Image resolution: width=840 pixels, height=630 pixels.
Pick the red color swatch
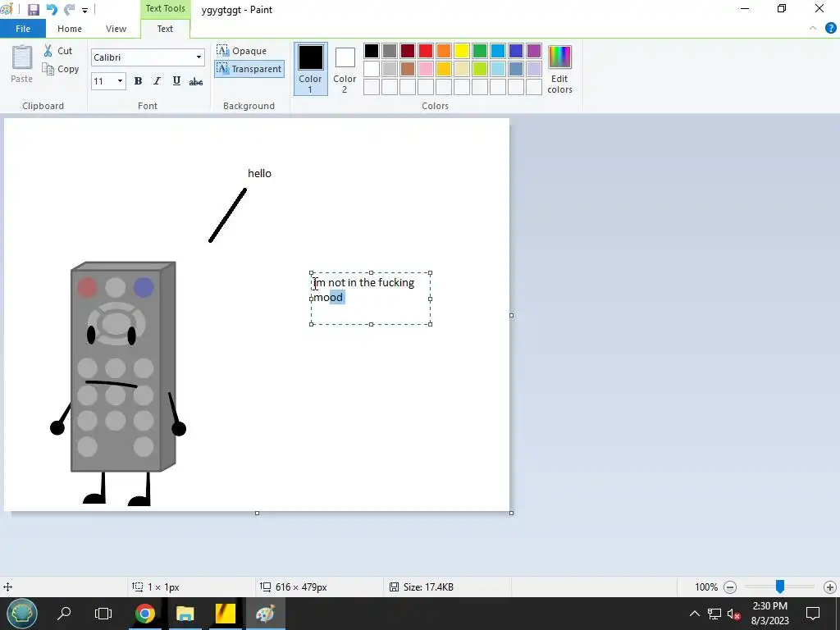pyautogui.click(x=426, y=51)
